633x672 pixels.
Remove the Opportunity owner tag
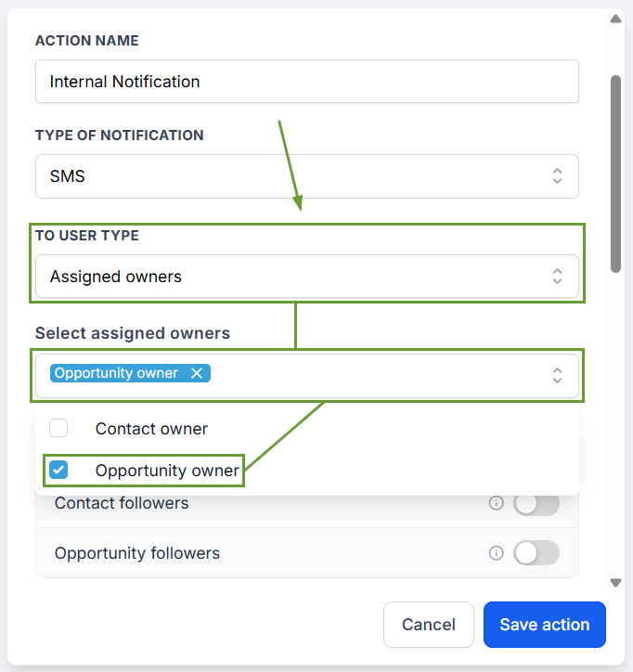[197, 373]
